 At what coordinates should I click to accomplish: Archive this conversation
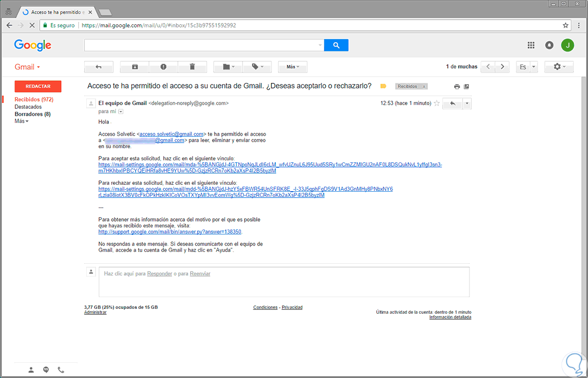[x=135, y=67]
